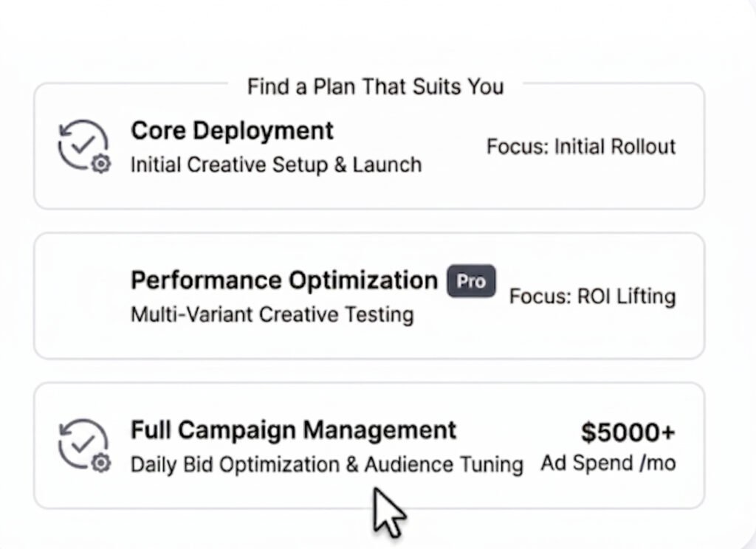Click the Pro badge beside Performance Optimization
The width and height of the screenshot is (756, 549).
(x=471, y=281)
